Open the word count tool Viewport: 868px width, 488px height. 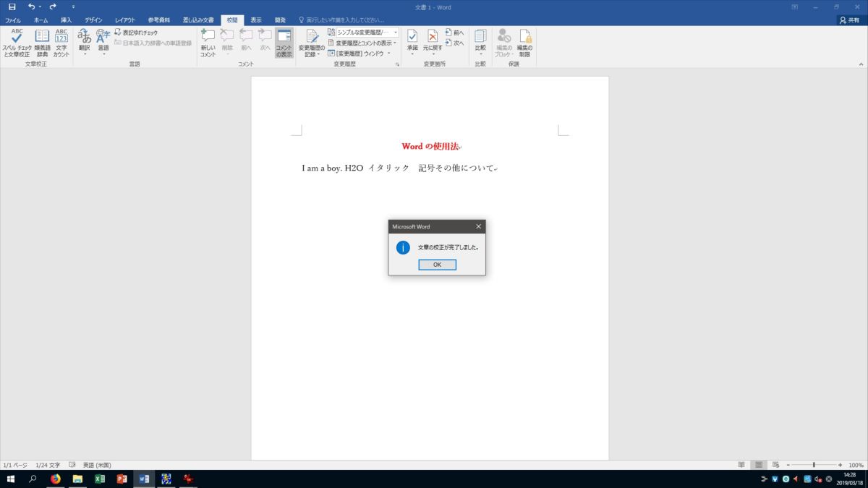pyautogui.click(x=61, y=43)
